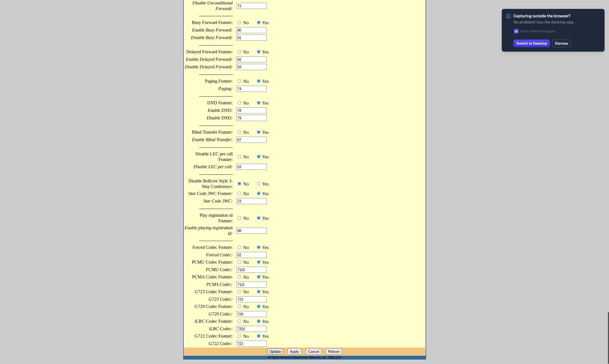Click the info icon in capture notification
609x364 pixels.
point(508,16)
